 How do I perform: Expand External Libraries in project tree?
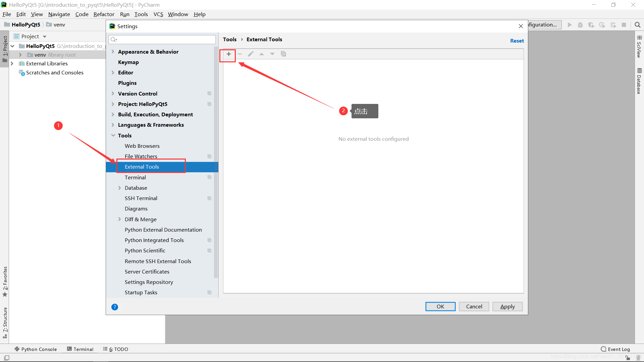tap(12, 63)
